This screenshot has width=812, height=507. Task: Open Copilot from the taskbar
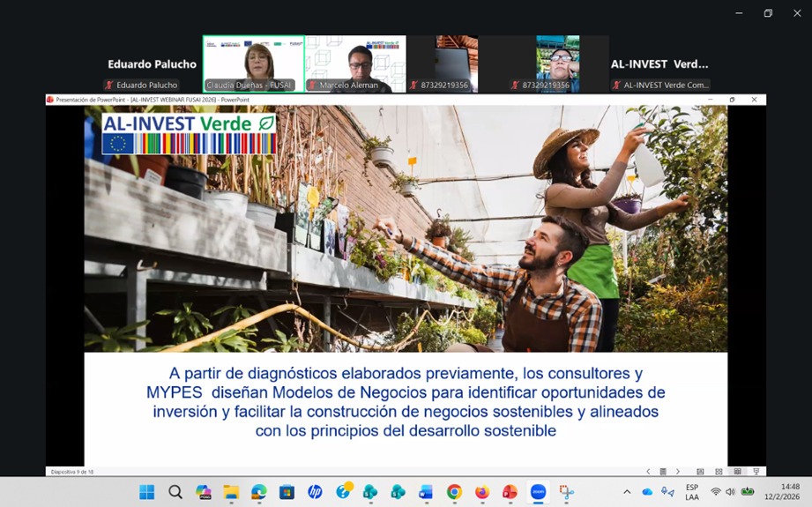(204, 492)
